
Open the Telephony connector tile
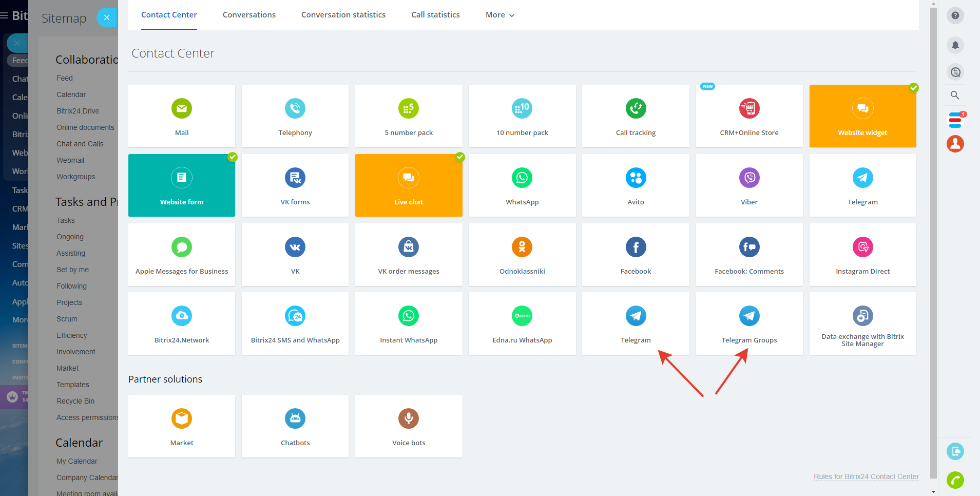(x=295, y=116)
